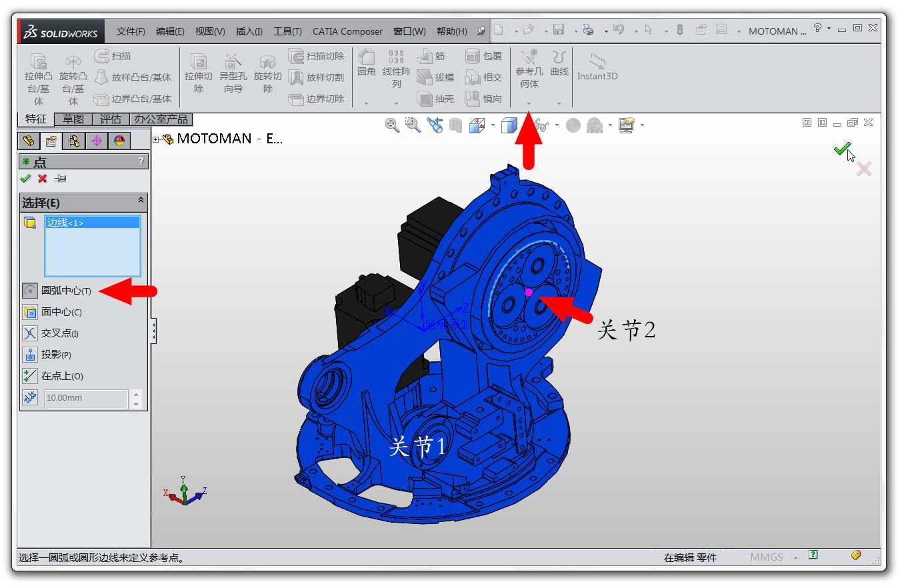The width and height of the screenshot is (900, 588).
Task: Open PropertyManager tab icon
Action: pyautogui.click(x=51, y=141)
